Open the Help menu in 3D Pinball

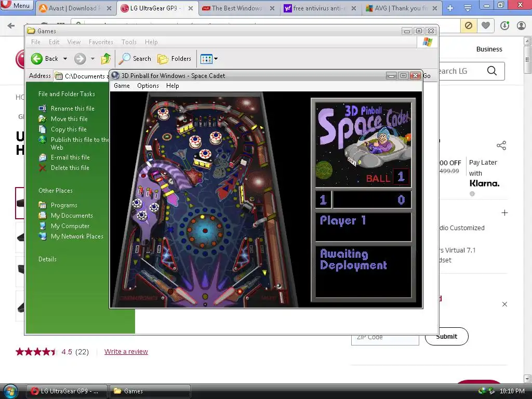(x=172, y=86)
